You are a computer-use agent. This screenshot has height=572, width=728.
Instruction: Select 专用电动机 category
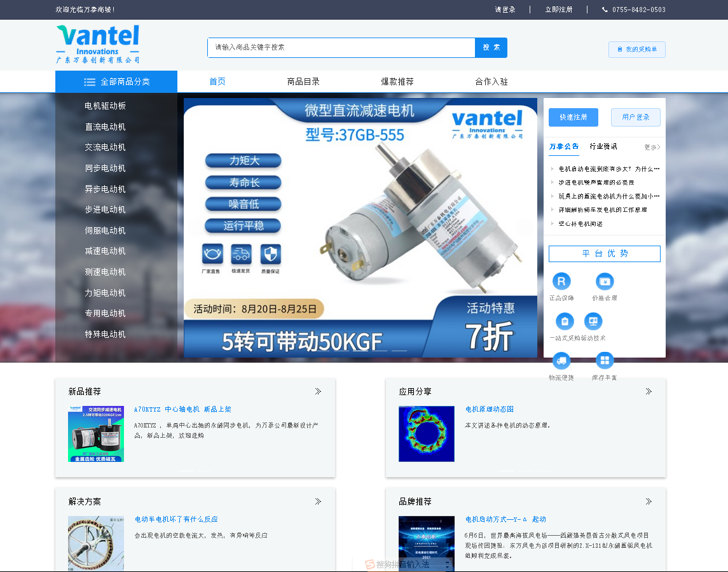pos(106,313)
